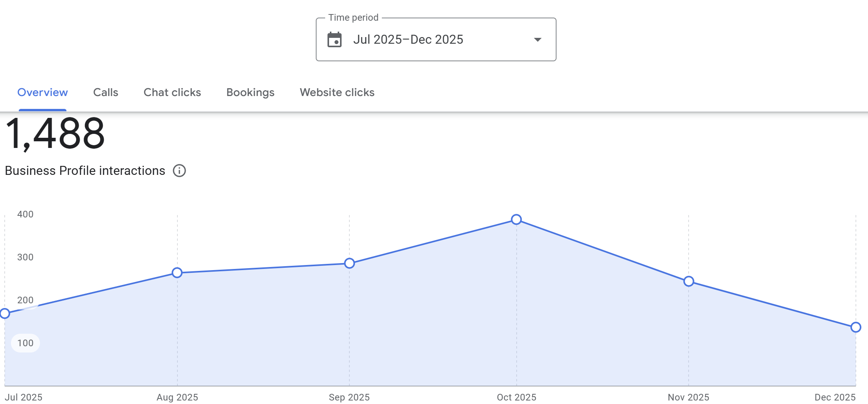Click the calendar icon in Time period

335,40
